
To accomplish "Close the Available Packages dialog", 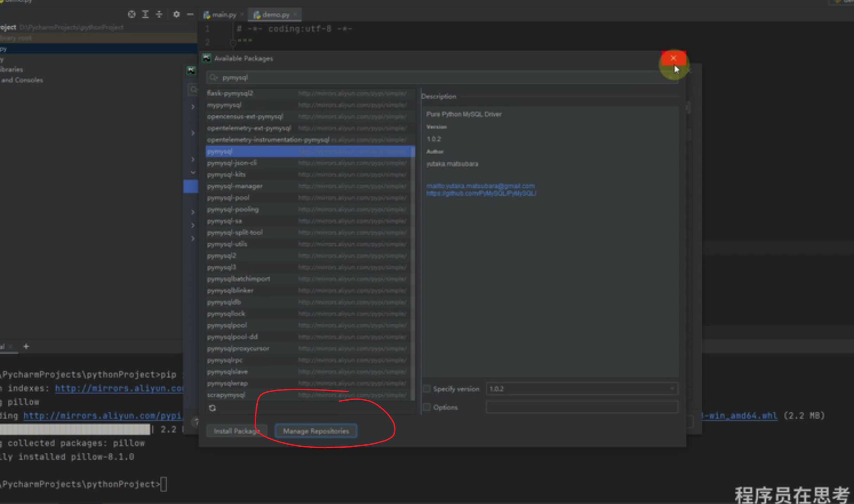I will coord(673,58).
